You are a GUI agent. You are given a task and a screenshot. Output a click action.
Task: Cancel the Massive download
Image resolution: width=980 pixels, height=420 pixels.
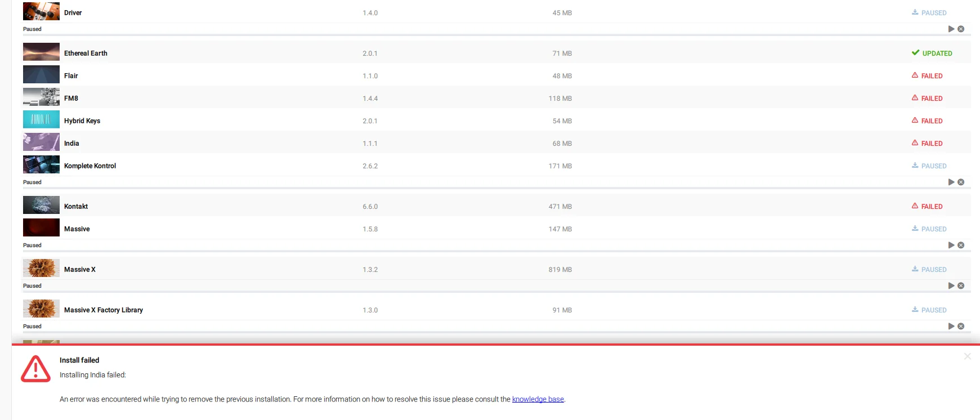pos(961,245)
